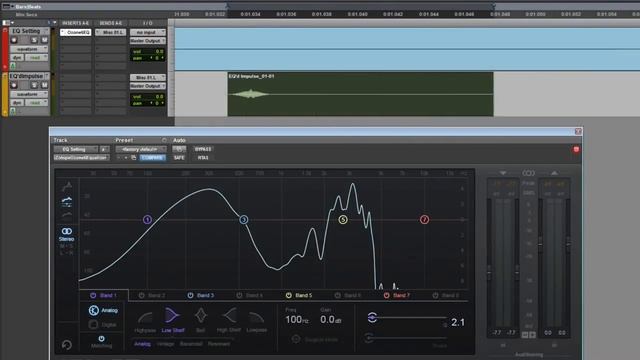Mute the EQ'dImpulse track
The image size is (640, 360).
[x=44, y=85]
